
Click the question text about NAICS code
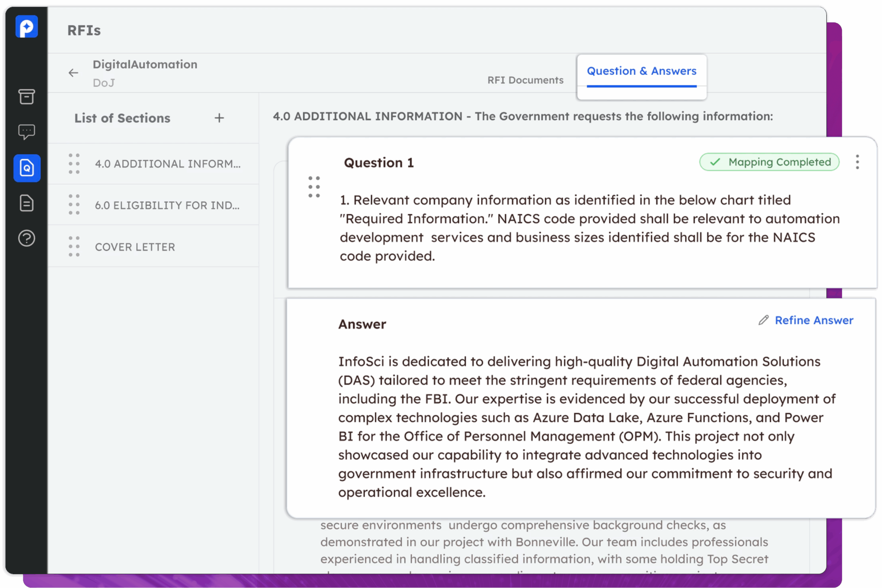(x=589, y=228)
